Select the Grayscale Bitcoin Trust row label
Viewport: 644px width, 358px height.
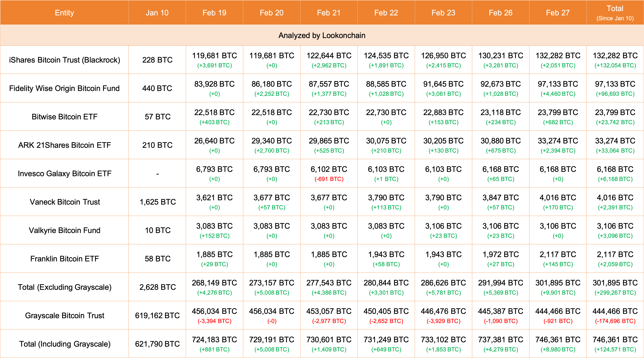(x=64, y=315)
